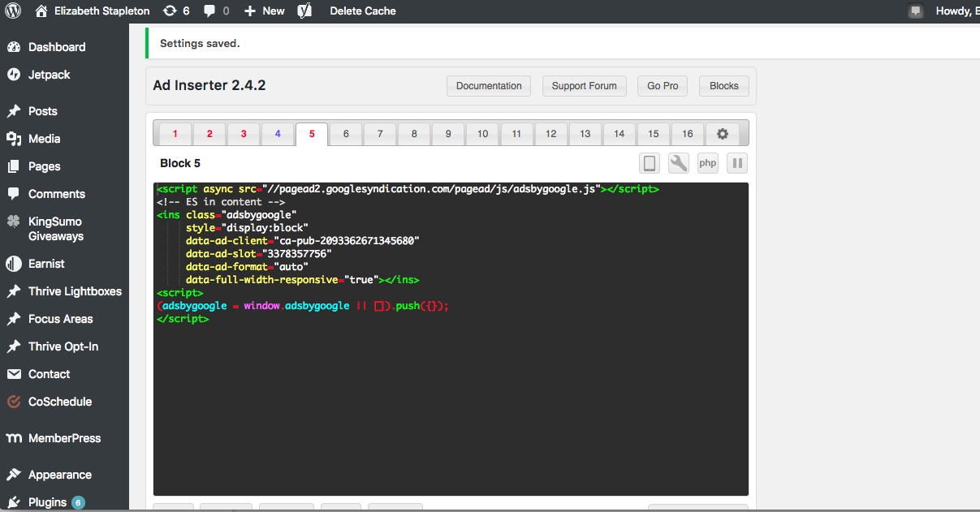Switch to block tab 11
This screenshot has width=980, height=512.
[x=516, y=134]
